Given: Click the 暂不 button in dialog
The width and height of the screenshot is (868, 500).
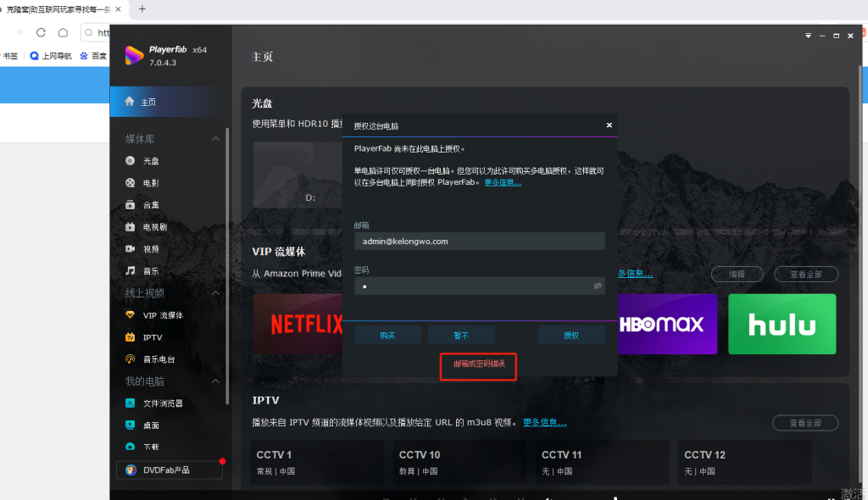Looking at the screenshot, I should [461, 336].
